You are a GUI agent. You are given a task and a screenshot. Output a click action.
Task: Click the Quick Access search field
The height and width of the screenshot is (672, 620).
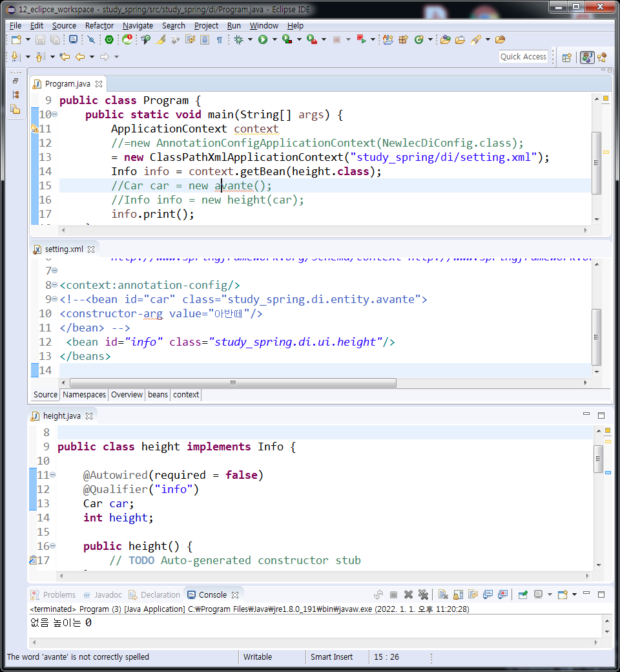pos(524,57)
